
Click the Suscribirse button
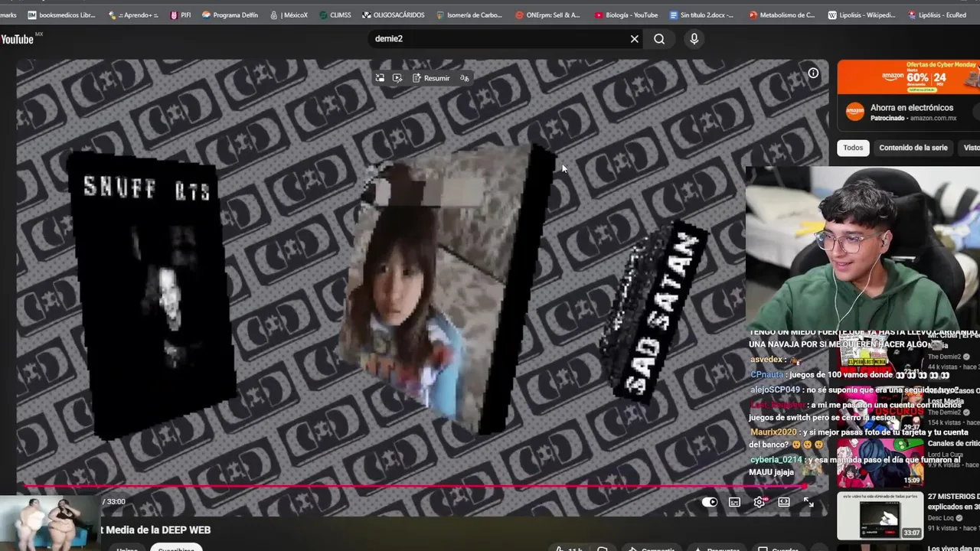point(176,548)
